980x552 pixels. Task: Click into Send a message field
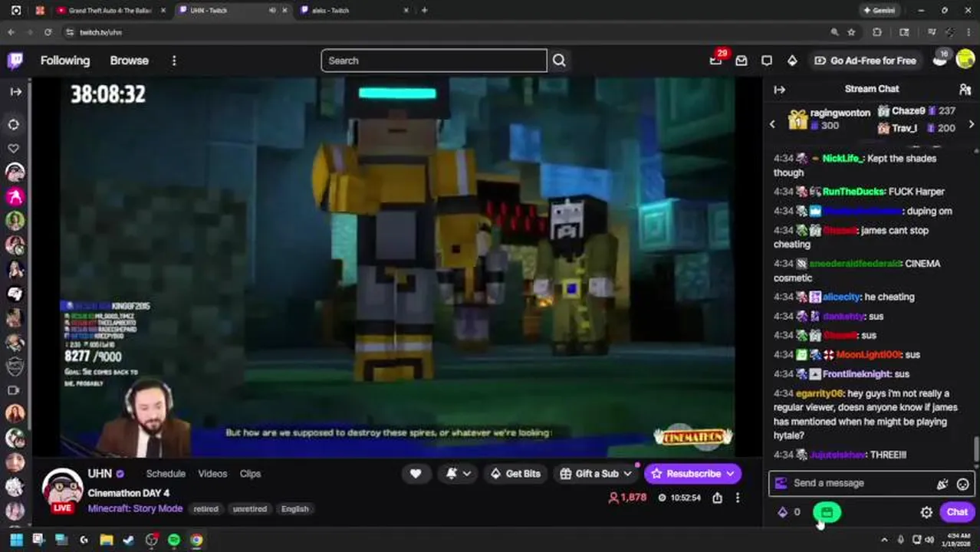pos(859,483)
